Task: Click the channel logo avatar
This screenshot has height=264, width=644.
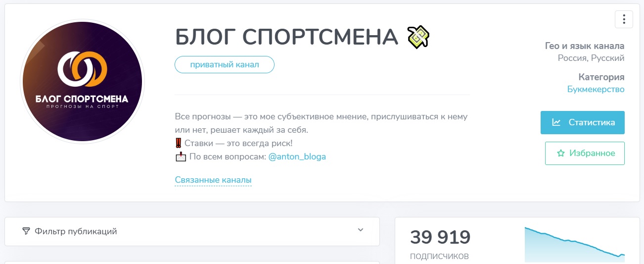Action: [82, 81]
